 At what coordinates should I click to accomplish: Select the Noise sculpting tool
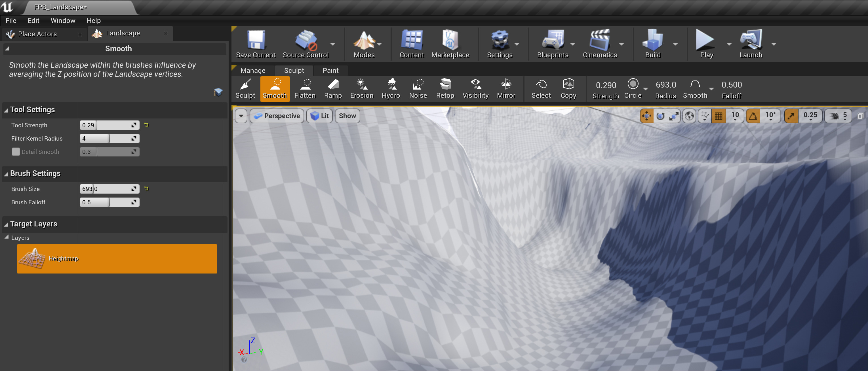click(418, 88)
